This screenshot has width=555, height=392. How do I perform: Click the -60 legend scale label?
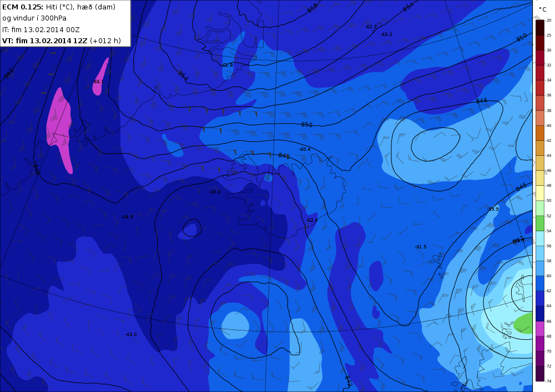548,276
